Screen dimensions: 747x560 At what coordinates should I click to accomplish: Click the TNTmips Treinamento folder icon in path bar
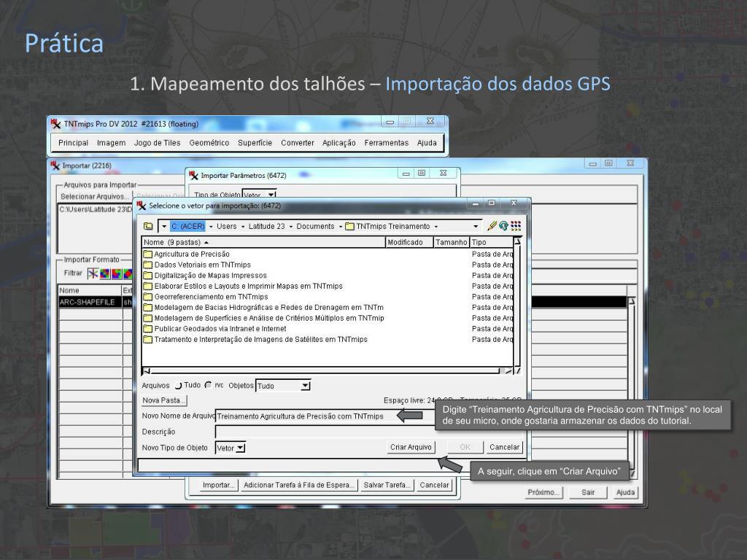pos(349,227)
